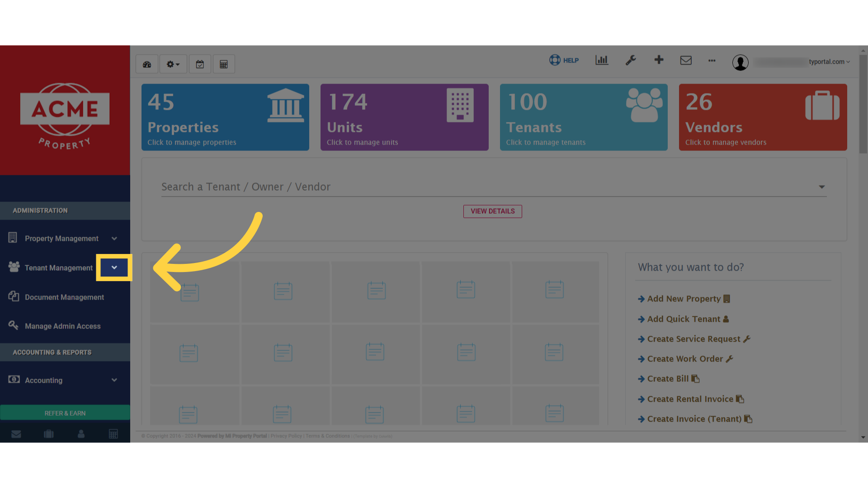The image size is (868, 488).
Task: Open the envelope messages icon in header
Action: (x=686, y=60)
